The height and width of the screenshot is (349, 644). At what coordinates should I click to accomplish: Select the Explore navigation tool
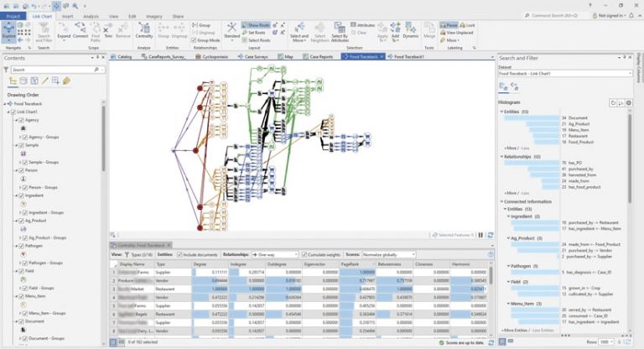(8, 32)
